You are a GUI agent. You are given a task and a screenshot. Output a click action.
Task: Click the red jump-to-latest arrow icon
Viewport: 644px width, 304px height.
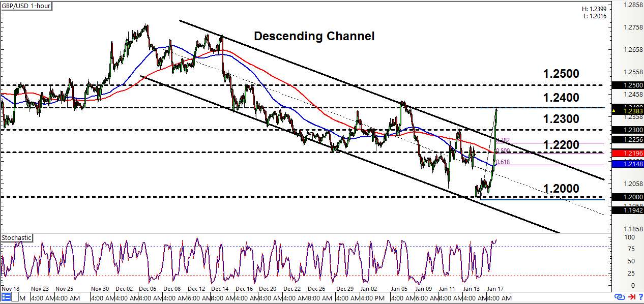(x=631, y=297)
